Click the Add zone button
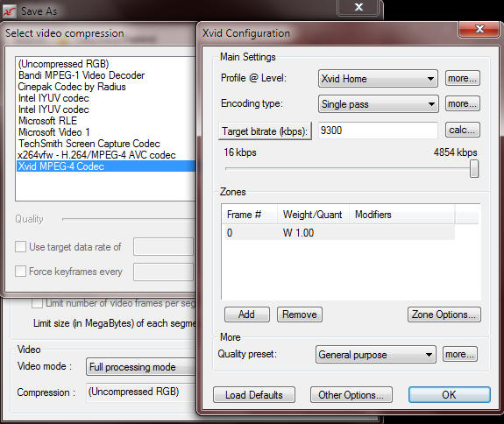This screenshot has height=424, width=504. pos(247,314)
